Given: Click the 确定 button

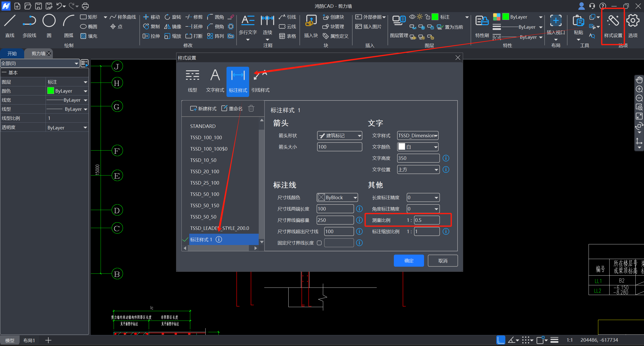Looking at the screenshot, I should pyautogui.click(x=408, y=261).
